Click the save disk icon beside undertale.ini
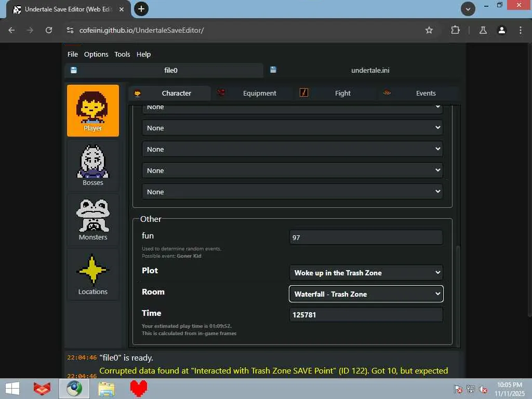 click(273, 70)
